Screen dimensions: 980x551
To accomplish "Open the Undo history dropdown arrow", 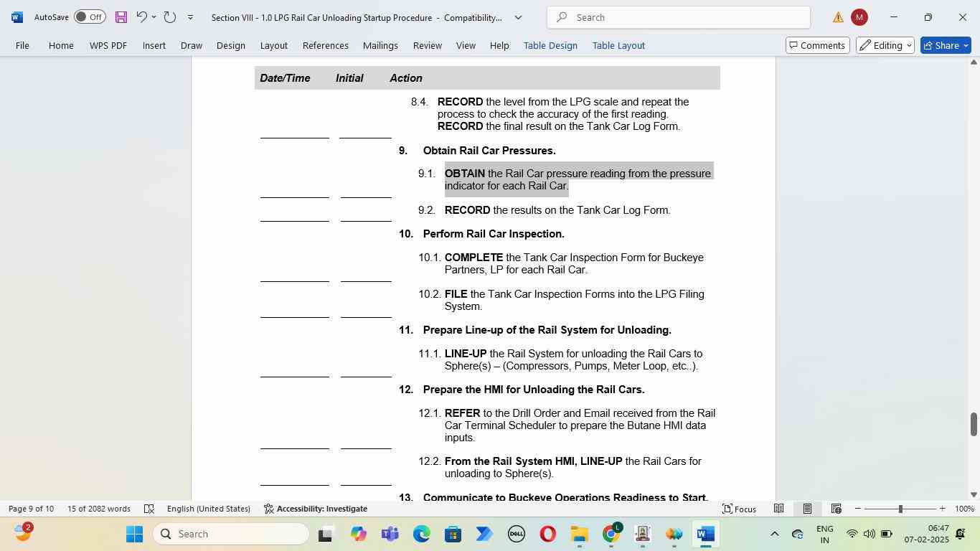I will click(x=154, y=17).
